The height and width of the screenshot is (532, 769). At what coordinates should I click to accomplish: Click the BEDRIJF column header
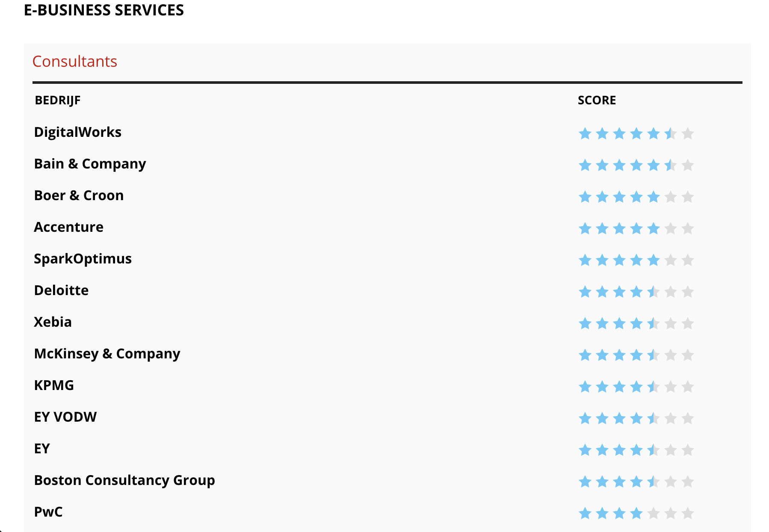point(58,100)
